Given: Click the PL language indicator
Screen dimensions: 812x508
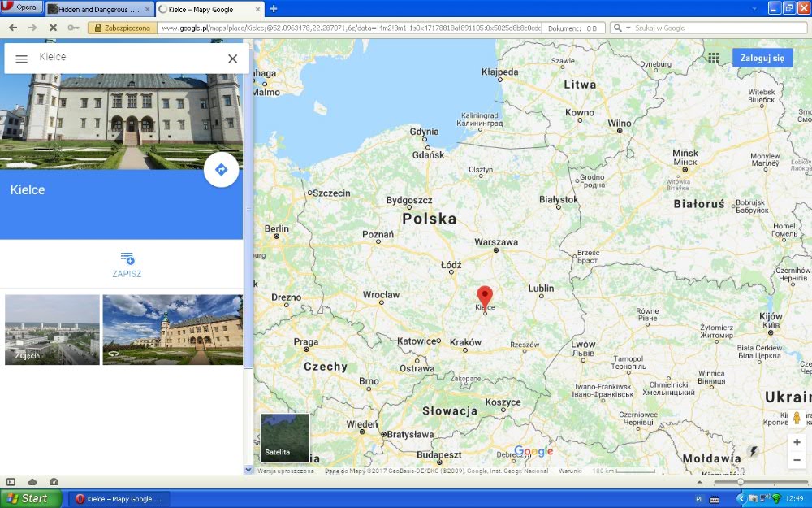Looking at the screenshot, I should pyautogui.click(x=700, y=499).
